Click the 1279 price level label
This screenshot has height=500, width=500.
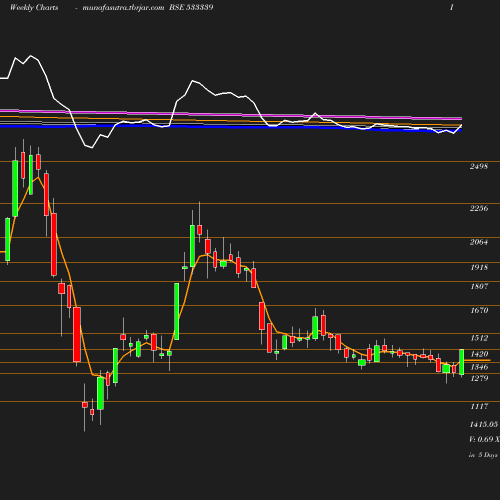click(479, 378)
